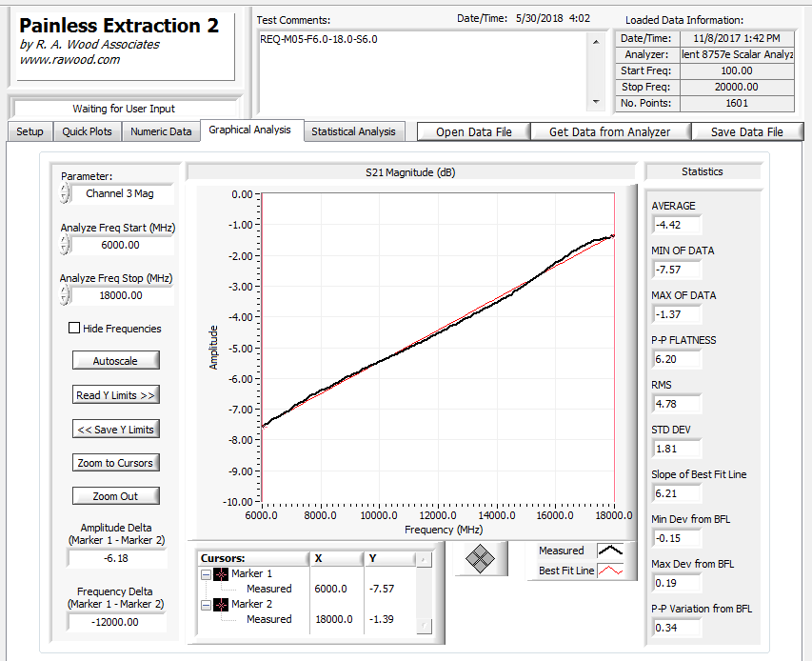Click the X column header in Cursors table

(x=336, y=558)
